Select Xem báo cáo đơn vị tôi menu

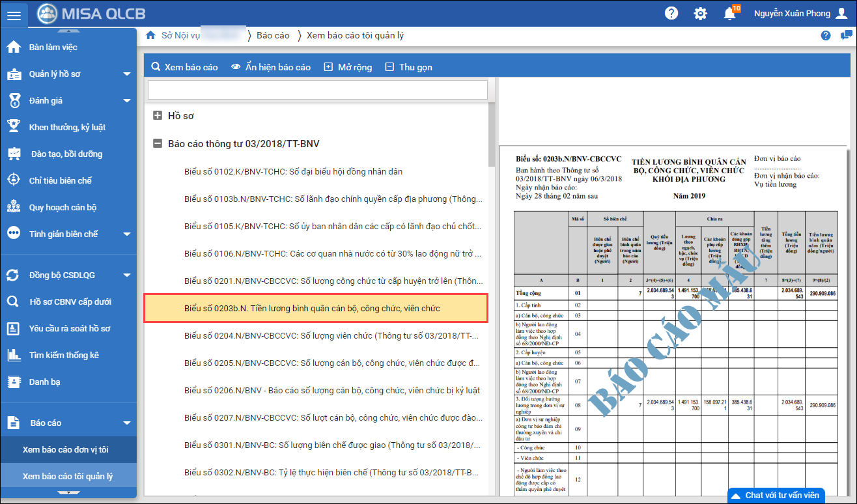click(x=65, y=449)
